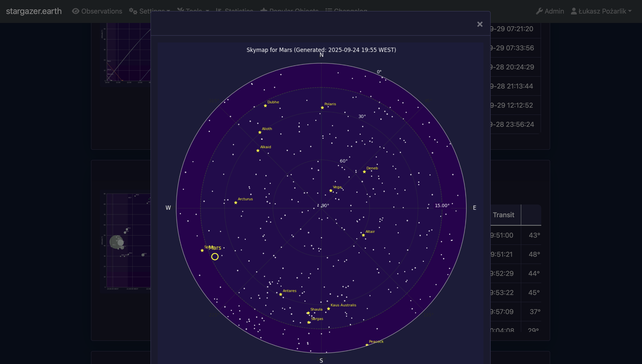
Task: Click the Antares star marker
Action: [280, 295]
